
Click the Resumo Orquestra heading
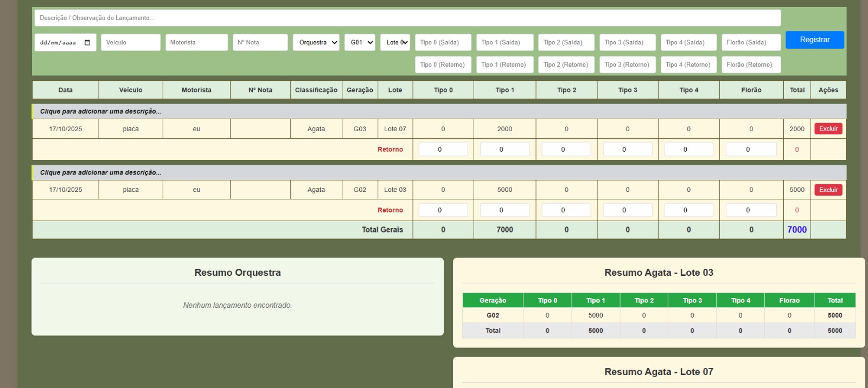tap(238, 273)
